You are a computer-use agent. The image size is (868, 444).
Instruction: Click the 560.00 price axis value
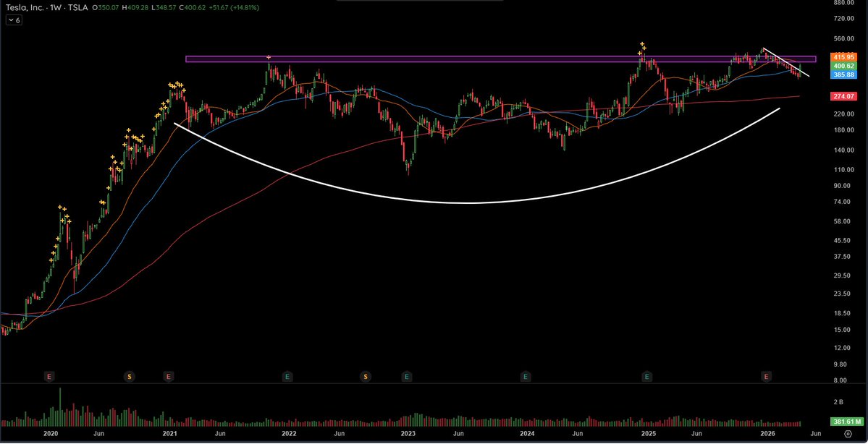pyautogui.click(x=843, y=39)
